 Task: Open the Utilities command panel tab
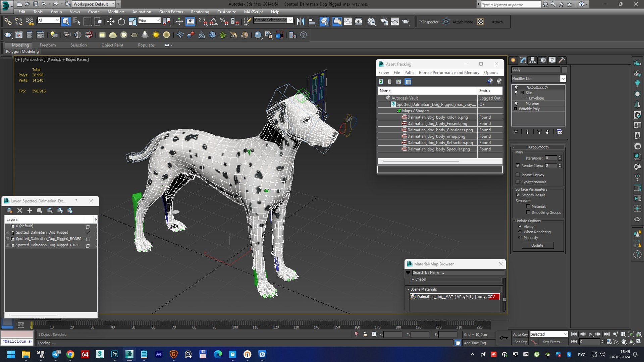point(562,60)
